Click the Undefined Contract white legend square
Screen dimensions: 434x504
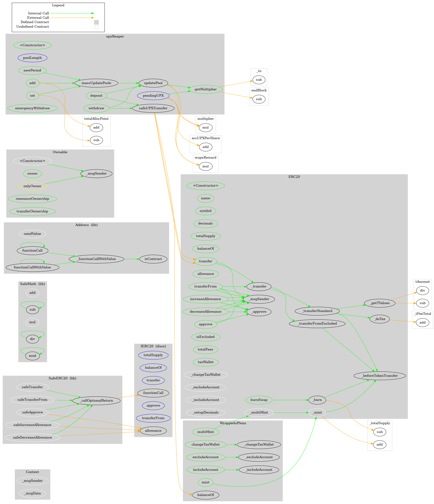(96, 27)
